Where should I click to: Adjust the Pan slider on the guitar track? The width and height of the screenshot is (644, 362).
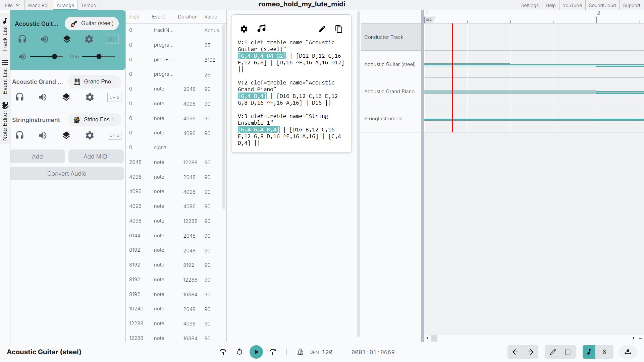(x=99, y=56)
